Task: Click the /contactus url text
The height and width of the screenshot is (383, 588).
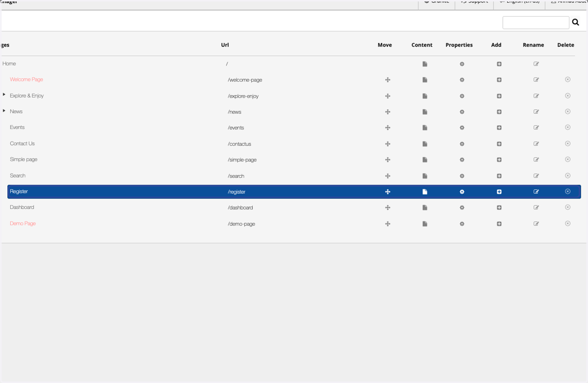Action: point(240,144)
